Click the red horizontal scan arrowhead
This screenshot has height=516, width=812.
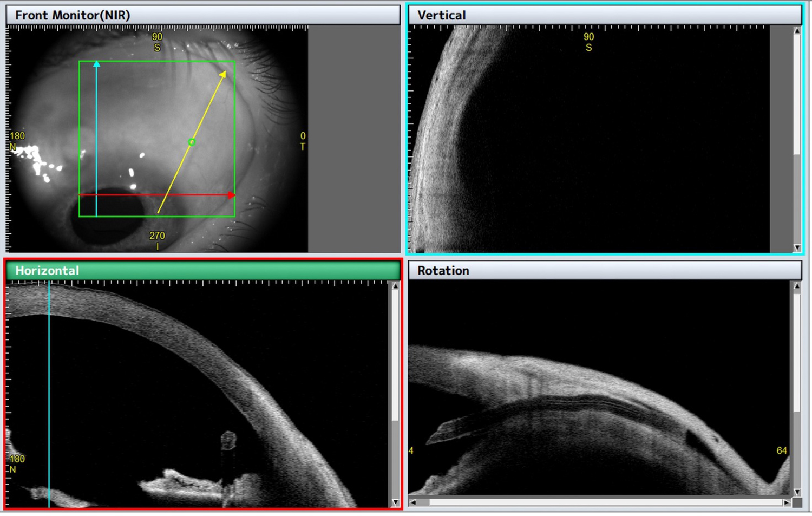232,195
